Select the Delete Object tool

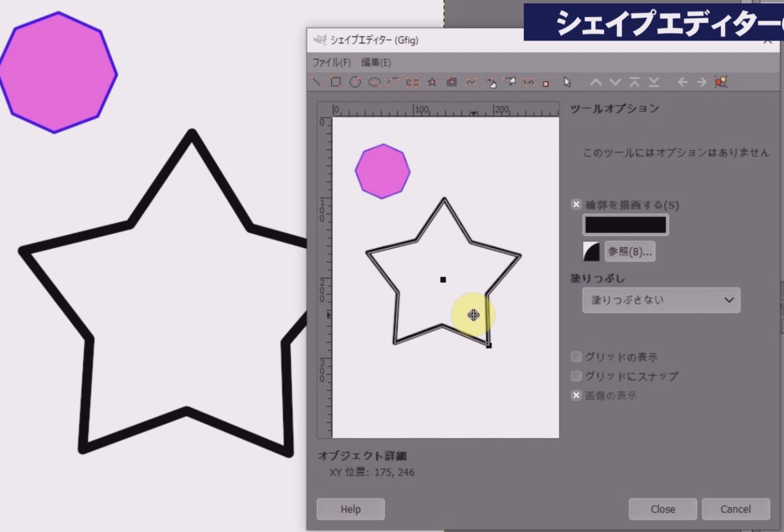coord(546,82)
